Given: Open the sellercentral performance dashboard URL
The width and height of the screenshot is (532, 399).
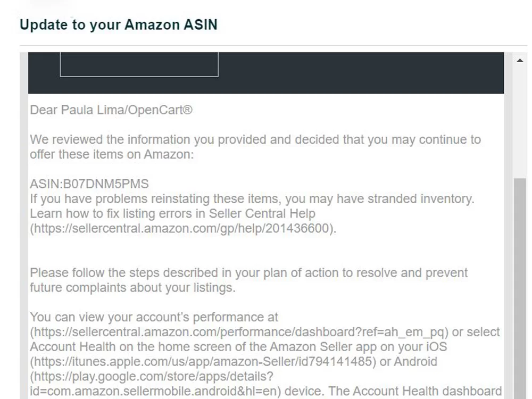Looking at the screenshot, I should 239,332.
